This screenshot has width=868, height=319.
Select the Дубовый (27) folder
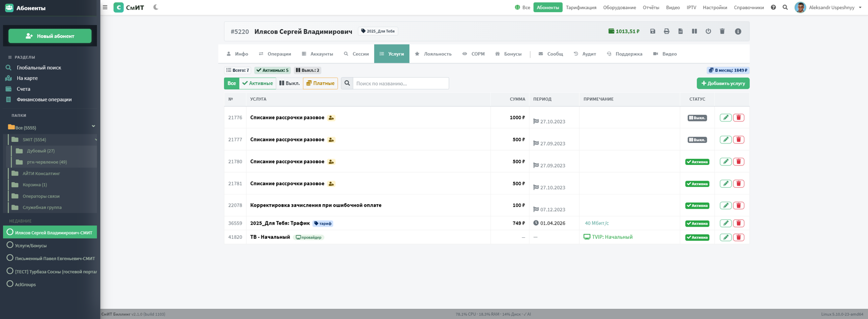41,151
